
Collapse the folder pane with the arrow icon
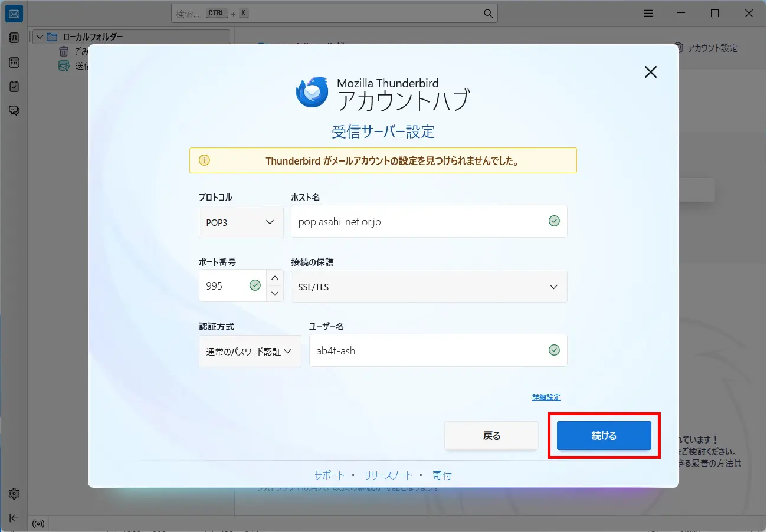[14, 518]
